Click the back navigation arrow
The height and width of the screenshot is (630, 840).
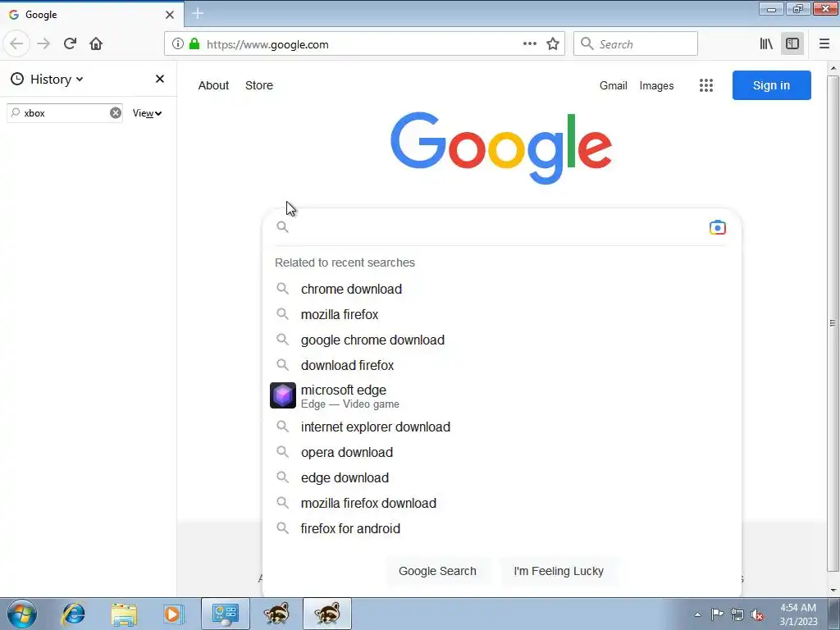point(16,44)
